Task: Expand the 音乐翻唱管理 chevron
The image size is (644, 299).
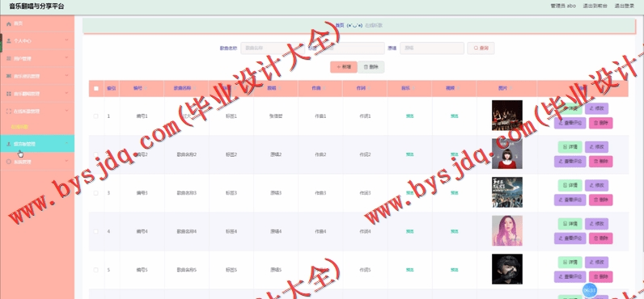Action: [66, 93]
